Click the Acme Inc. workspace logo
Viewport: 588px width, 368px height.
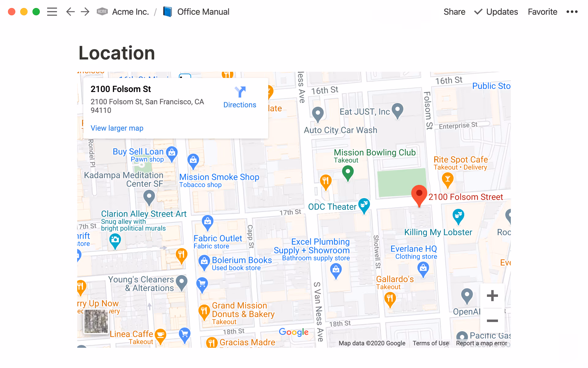point(102,12)
